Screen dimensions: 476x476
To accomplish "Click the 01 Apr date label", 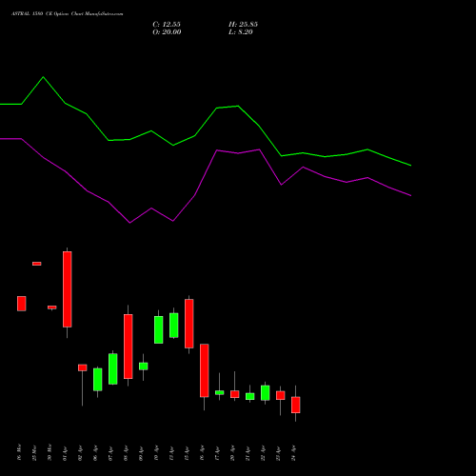I will pyautogui.click(x=65, y=452).
